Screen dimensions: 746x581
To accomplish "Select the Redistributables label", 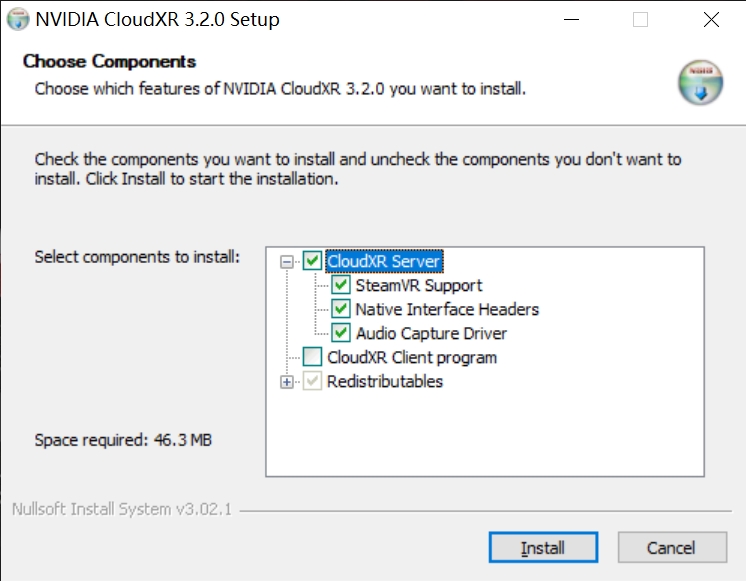I will coord(385,381).
